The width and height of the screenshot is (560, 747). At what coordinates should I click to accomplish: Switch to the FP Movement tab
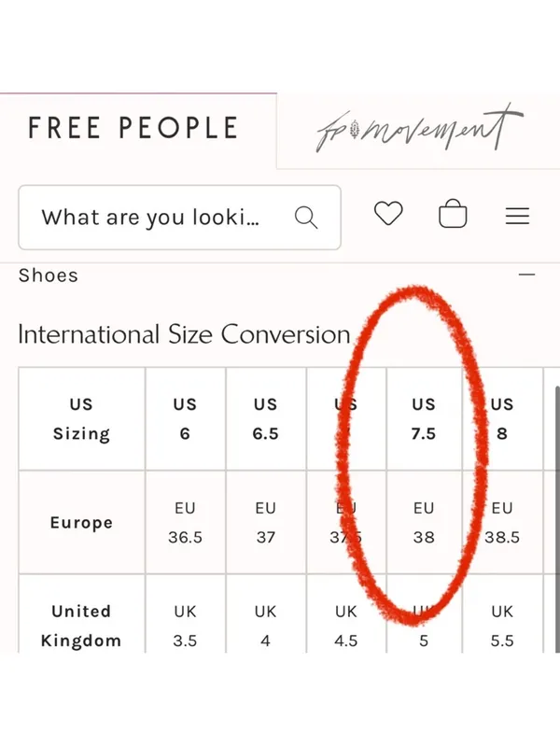[x=419, y=130]
